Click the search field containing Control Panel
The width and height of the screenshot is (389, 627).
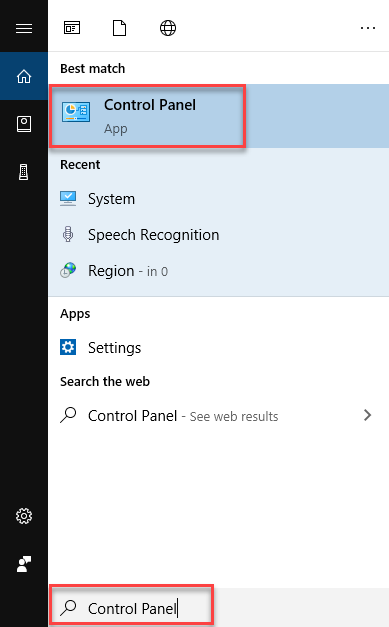click(219, 608)
